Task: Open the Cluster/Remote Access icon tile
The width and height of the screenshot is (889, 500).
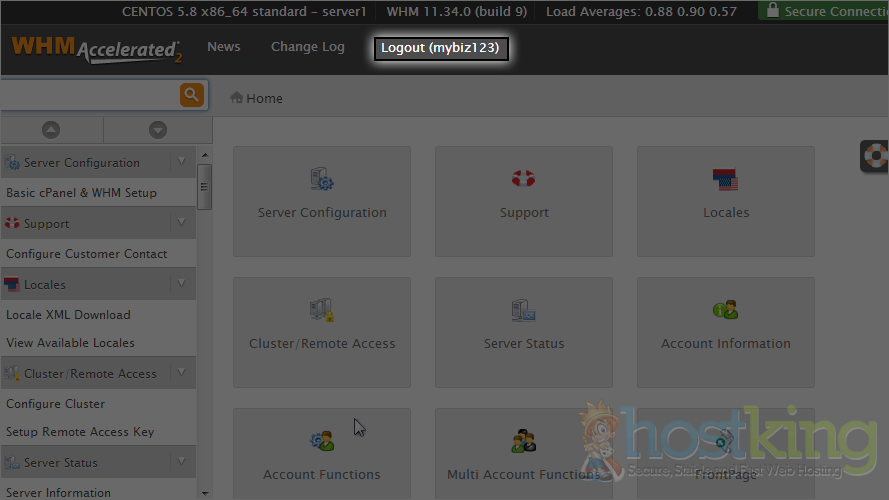Action: point(322,331)
